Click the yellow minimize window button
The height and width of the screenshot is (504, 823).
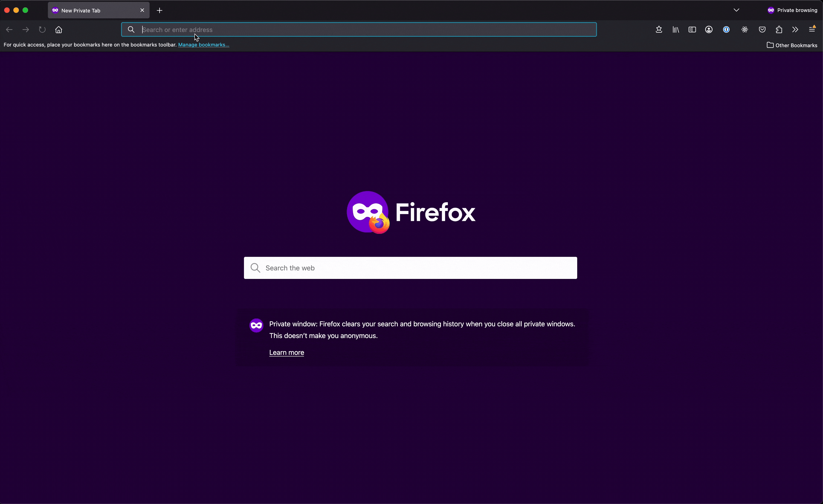[x=16, y=10]
